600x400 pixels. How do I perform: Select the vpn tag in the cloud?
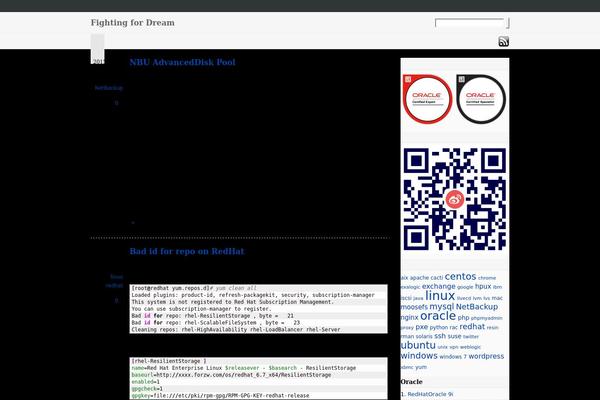454,347
